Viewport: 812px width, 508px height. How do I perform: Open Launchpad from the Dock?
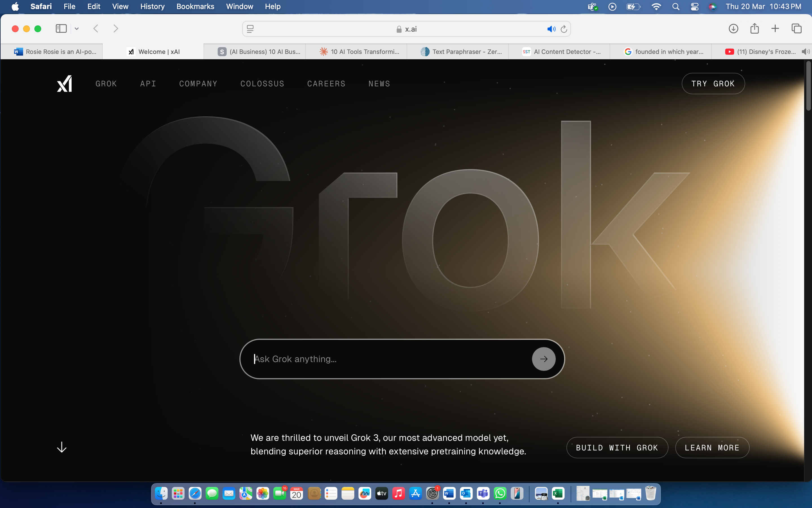tap(178, 493)
